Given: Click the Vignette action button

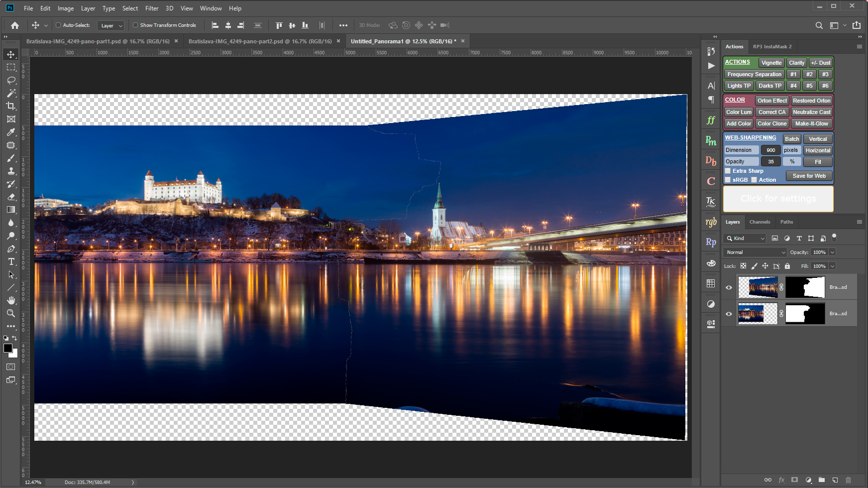Looking at the screenshot, I should [771, 63].
